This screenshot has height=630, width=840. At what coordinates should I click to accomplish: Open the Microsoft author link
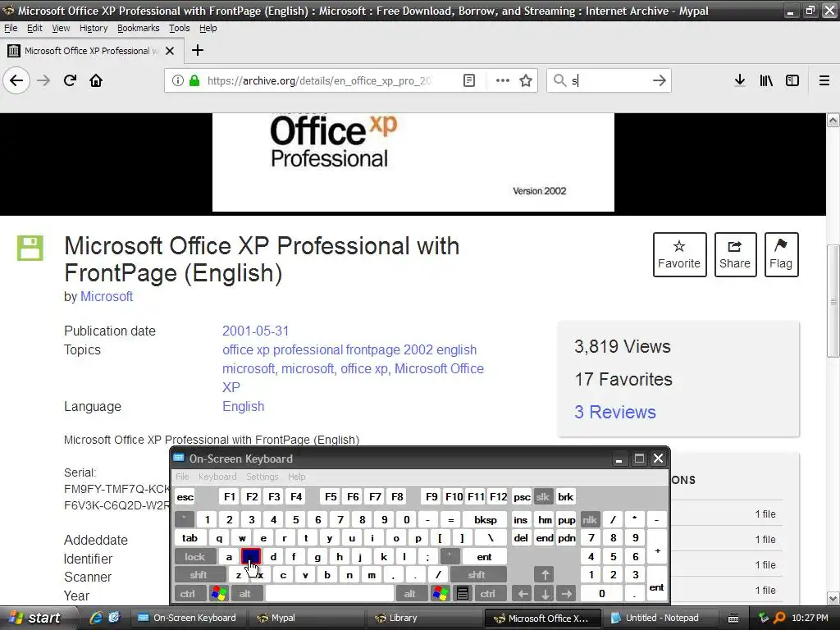[107, 296]
